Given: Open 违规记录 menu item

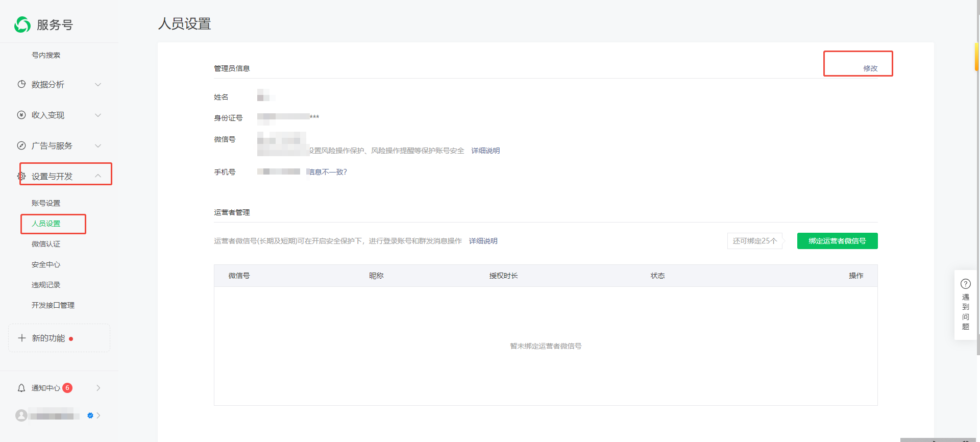Looking at the screenshot, I should 46,285.
